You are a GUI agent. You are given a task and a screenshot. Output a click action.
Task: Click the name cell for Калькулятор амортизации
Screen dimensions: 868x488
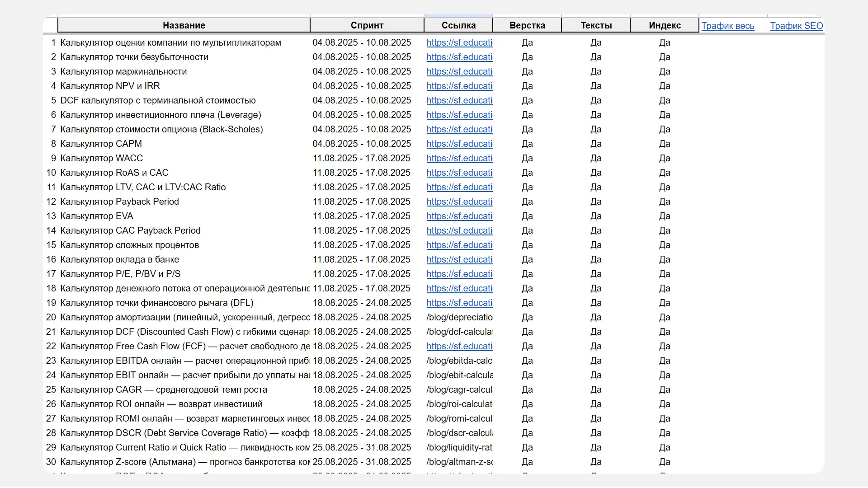185,317
